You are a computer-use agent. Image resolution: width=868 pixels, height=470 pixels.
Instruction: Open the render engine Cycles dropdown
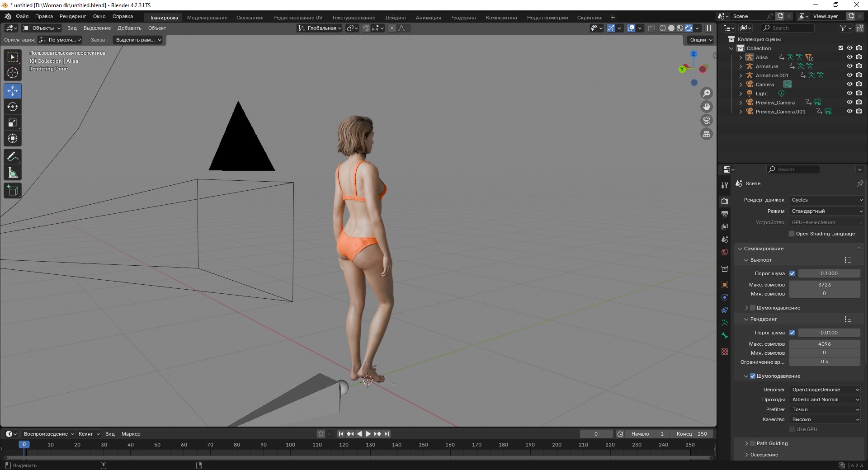pos(826,200)
